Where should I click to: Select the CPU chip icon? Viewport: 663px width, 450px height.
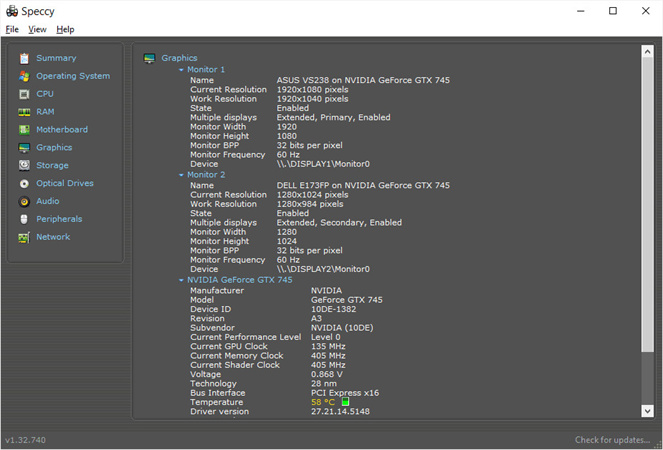[24, 94]
